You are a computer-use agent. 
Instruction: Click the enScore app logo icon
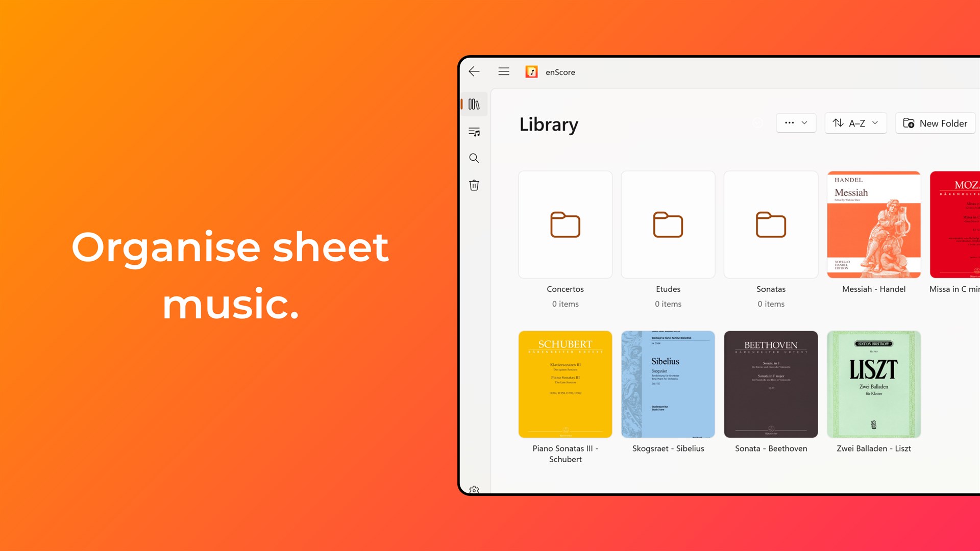[531, 72]
